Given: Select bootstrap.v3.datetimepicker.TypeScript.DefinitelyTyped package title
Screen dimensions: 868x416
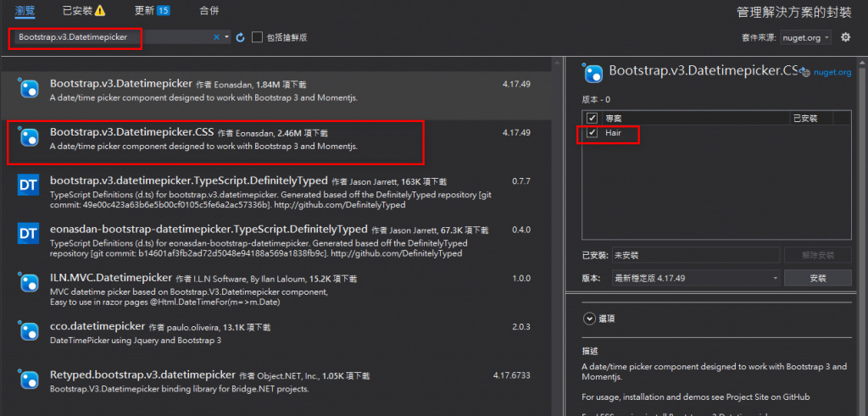Looking at the screenshot, I should tap(188, 181).
